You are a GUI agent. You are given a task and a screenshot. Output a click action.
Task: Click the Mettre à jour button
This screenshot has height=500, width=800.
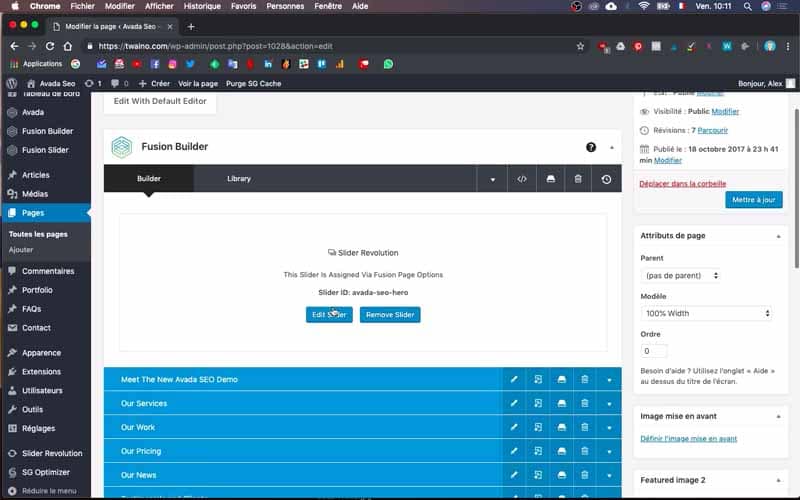click(x=754, y=200)
